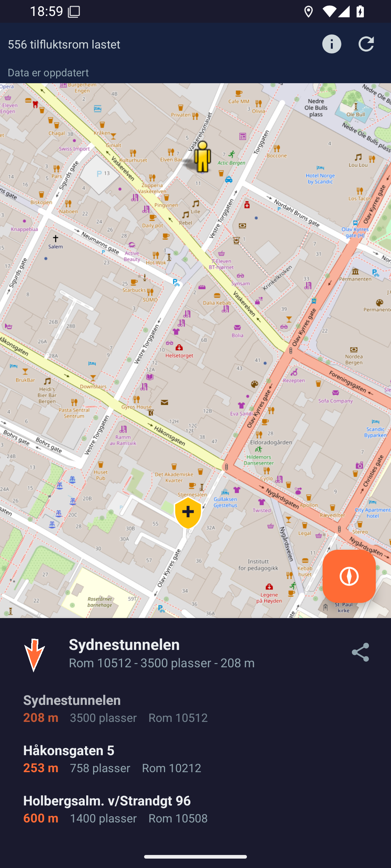Tap Hotel Norge by Scandic label
Viewport: 391px width, 868px height.
pyautogui.click(x=320, y=178)
